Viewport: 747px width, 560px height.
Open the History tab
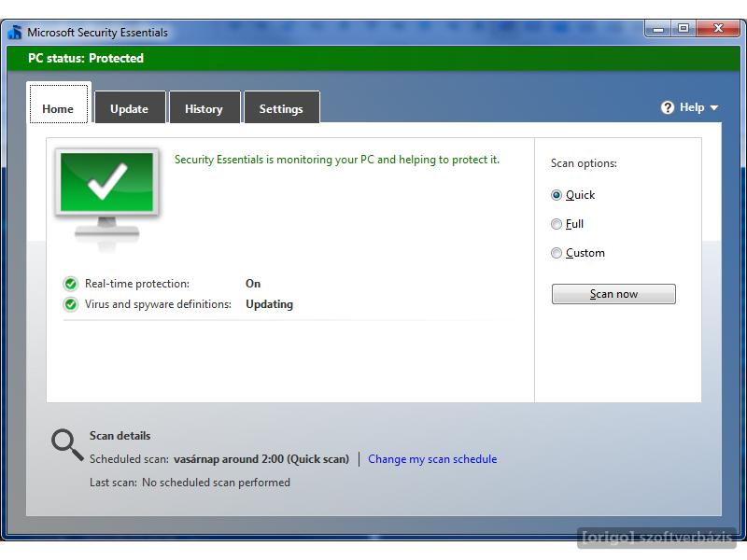(204, 107)
